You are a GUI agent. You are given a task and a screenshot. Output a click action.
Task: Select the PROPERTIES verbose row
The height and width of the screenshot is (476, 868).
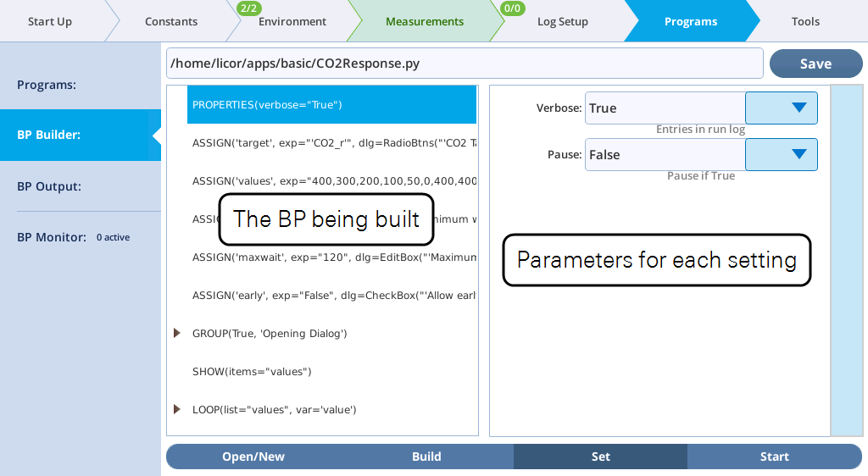pyautogui.click(x=331, y=105)
